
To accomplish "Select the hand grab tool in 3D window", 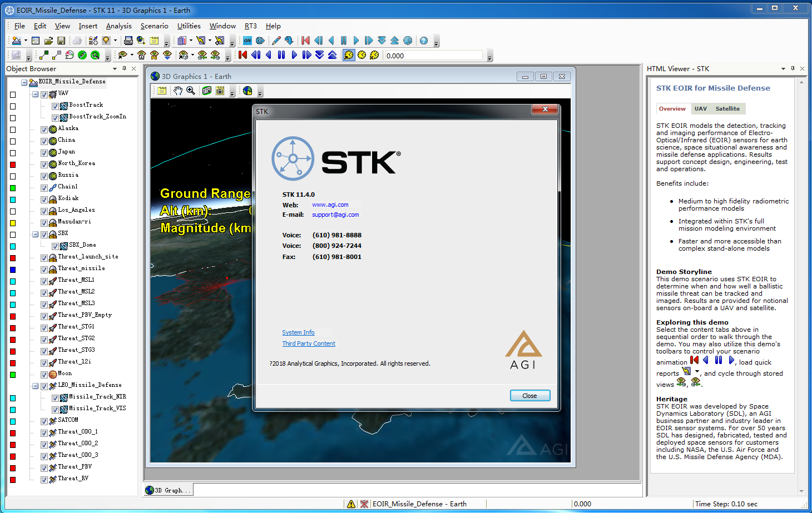I will pos(178,91).
